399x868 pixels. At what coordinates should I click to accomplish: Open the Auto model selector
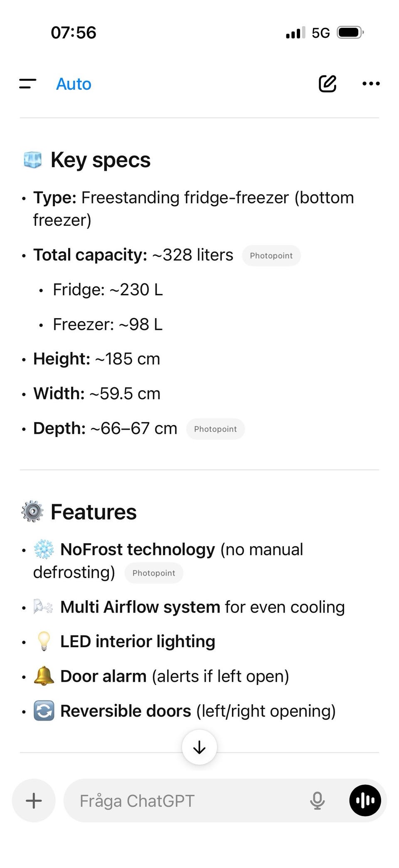click(x=74, y=84)
